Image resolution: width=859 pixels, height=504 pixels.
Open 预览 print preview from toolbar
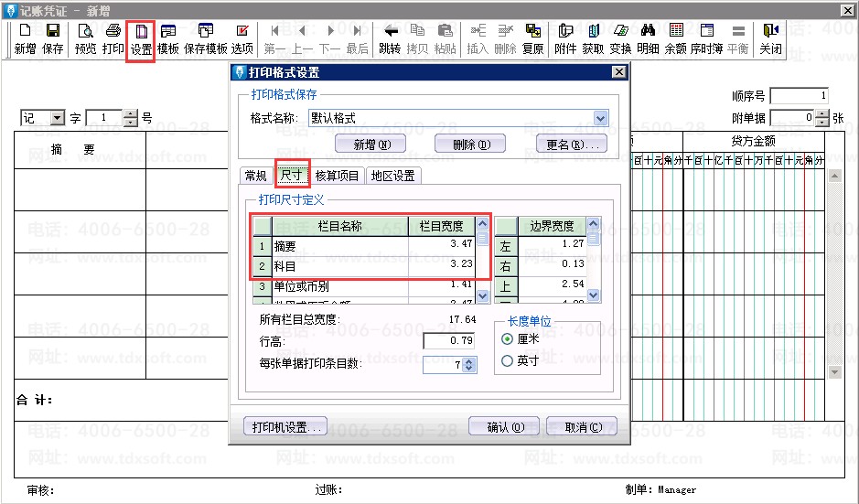pyautogui.click(x=85, y=39)
